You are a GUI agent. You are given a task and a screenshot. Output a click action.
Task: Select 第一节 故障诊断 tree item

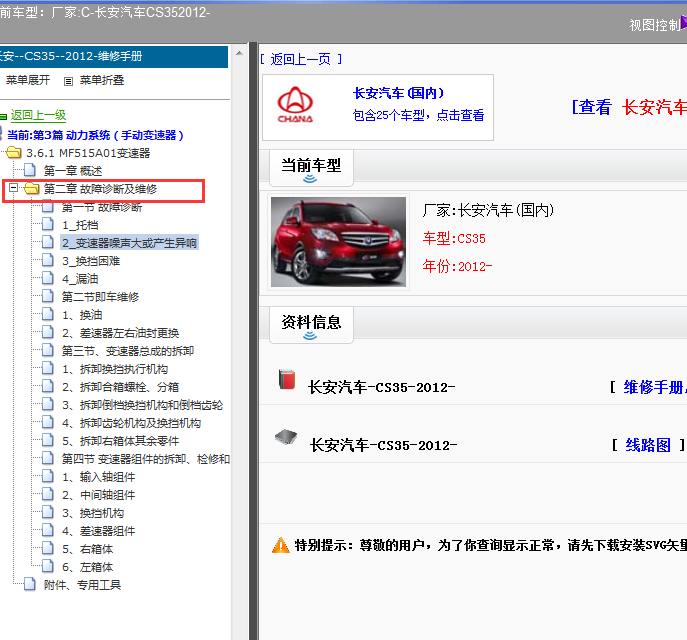[102, 207]
